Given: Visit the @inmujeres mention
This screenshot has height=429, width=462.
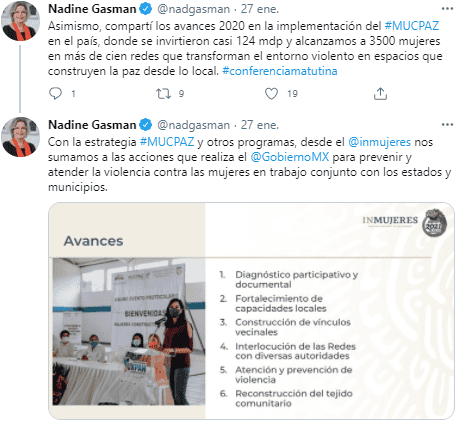Looking at the screenshot, I should (379, 142).
